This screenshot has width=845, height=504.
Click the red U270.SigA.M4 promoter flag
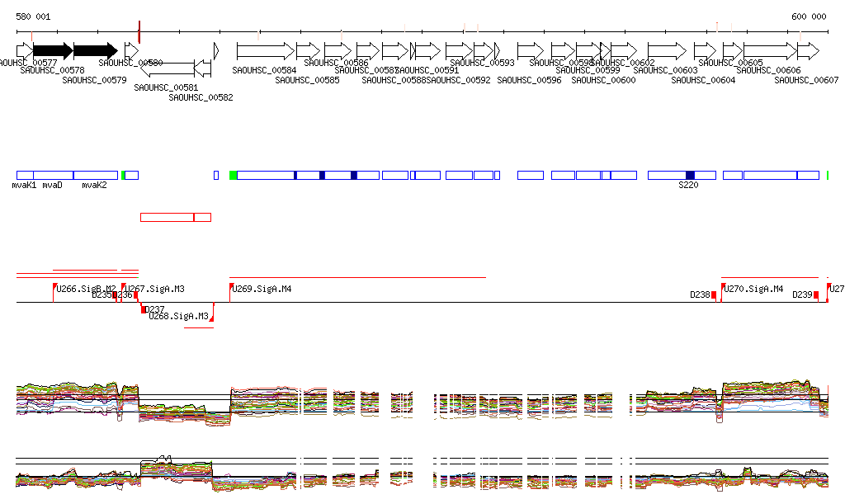tap(723, 286)
